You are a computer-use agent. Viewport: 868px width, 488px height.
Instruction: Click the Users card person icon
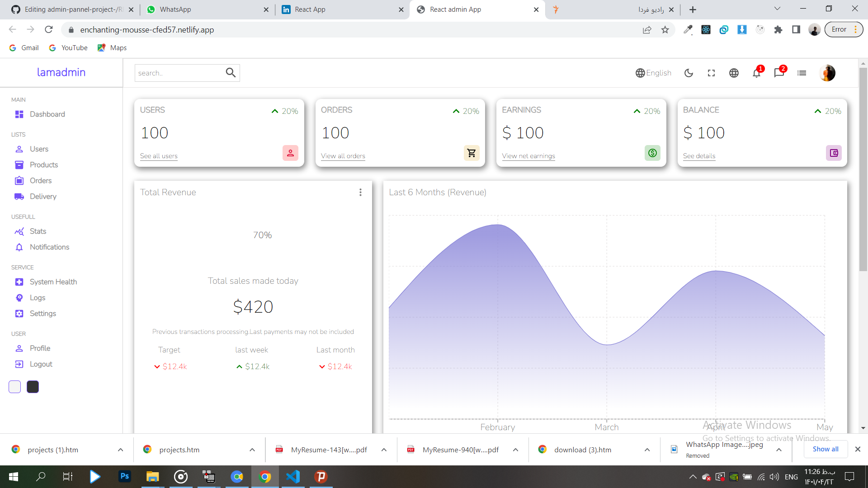[x=290, y=153]
